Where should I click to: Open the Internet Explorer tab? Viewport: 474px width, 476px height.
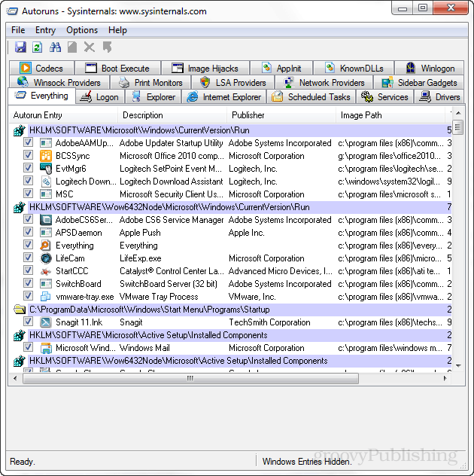pos(223,97)
